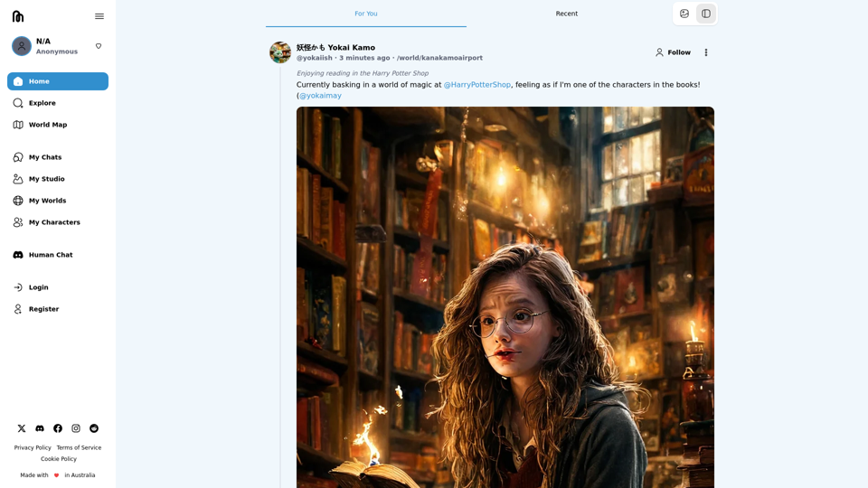The image size is (868, 488).
Task: Open the Instagram social icon
Action: coord(76,428)
